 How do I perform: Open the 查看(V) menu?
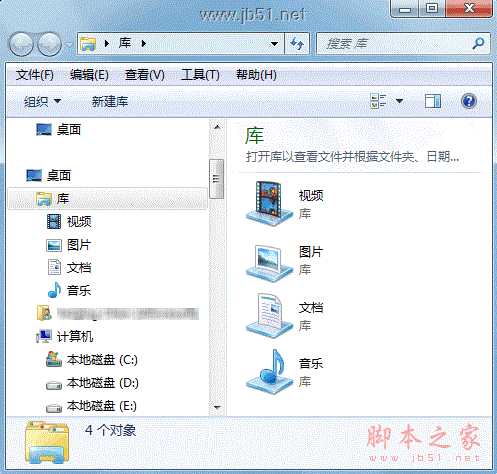pyautogui.click(x=145, y=75)
